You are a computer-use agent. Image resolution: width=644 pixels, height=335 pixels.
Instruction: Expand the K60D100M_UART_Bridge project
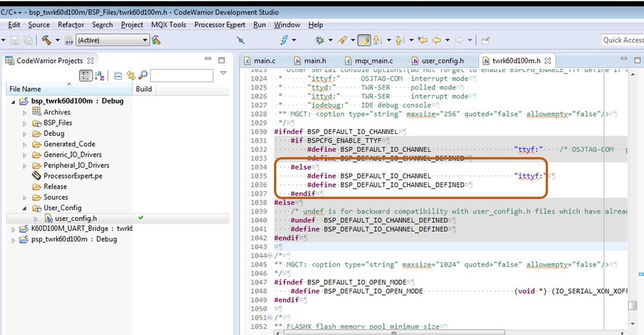point(13,229)
